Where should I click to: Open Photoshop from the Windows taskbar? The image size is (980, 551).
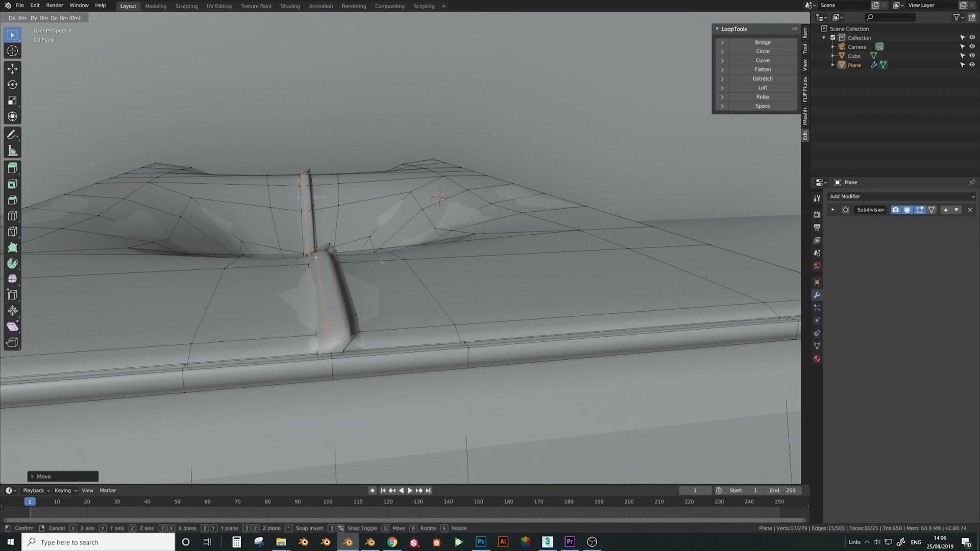tap(481, 542)
